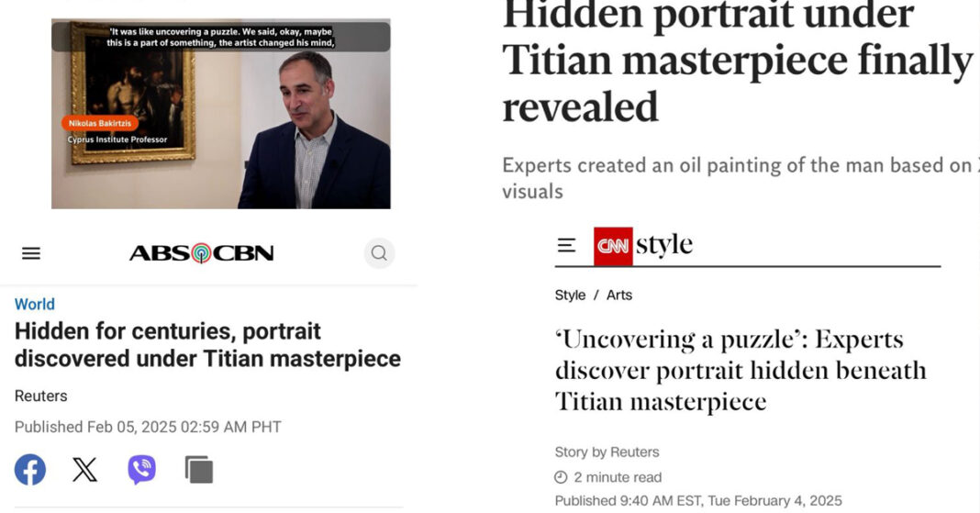The width and height of the screenshot is (980, 513).
Task: Open the 'Hidden for centuries' ABS-CBN headline
Action: pyautogui.click(x=207, y=344)
